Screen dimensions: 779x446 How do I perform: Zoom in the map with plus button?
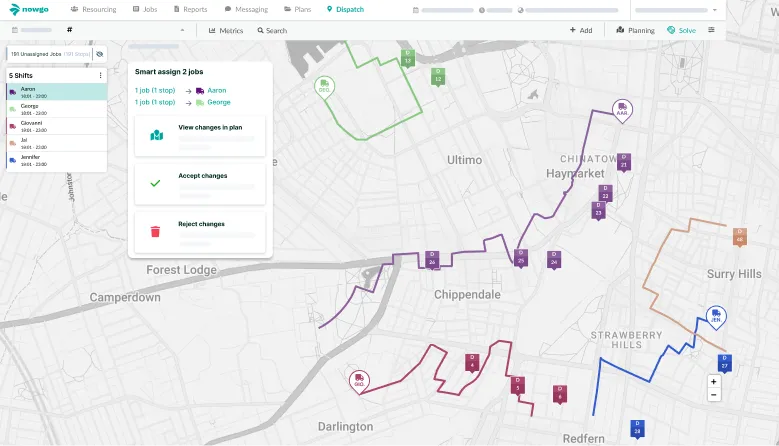coord(713,381)
